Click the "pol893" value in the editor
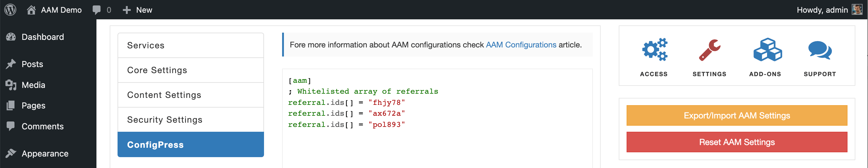The height and width of the screenshot is (168, 868). 386,124
